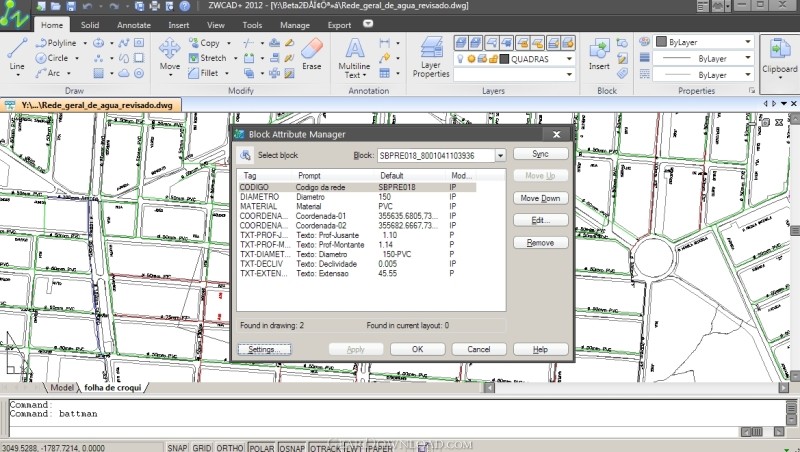Click the Sync button
The width and height of the screenshot is (800, 452).
pyautogui.click(x=540, y=154)
